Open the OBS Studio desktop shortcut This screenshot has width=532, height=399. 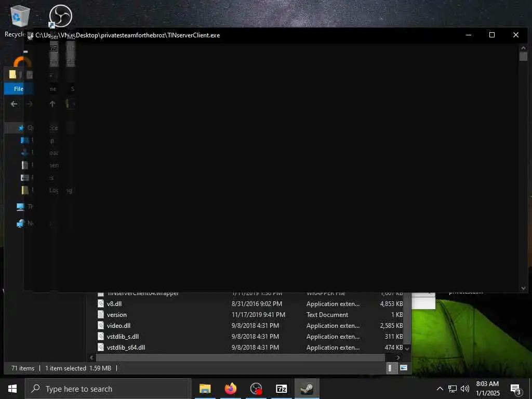[60, 16]
